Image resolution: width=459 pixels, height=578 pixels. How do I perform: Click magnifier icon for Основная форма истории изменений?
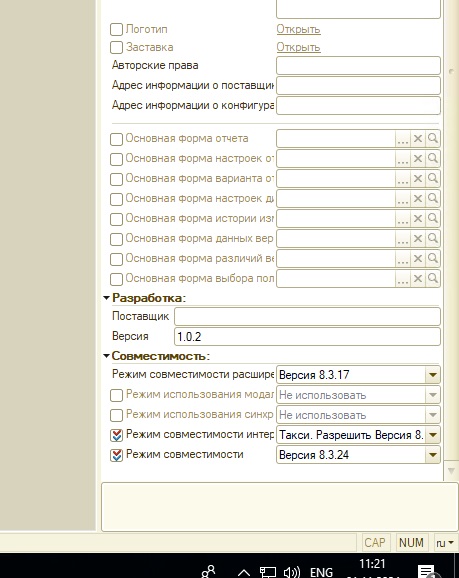[x=433, y=219]
